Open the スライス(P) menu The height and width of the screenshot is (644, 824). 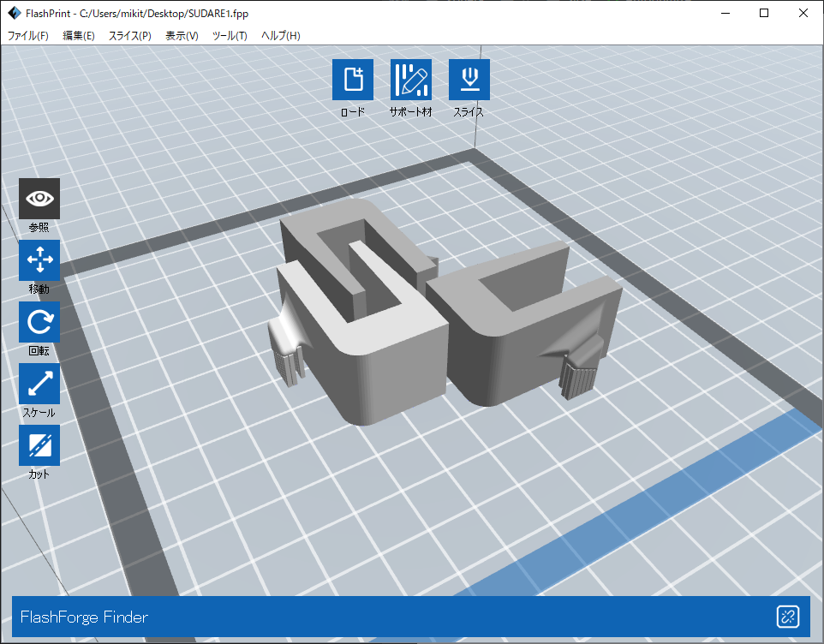click(x=129, y=36)
